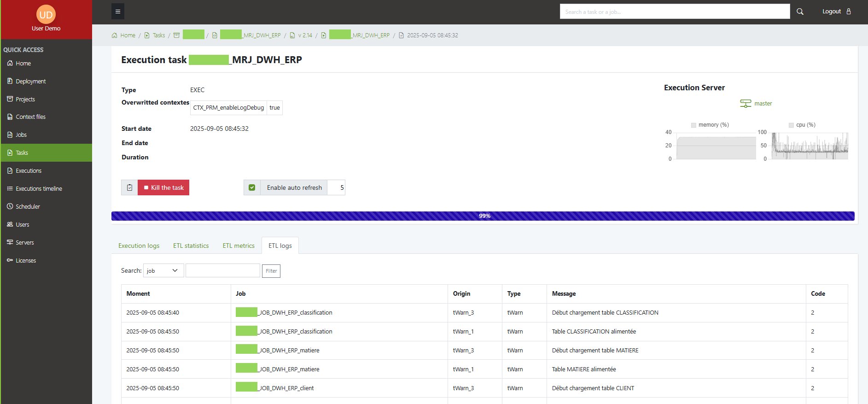868x404 pixels.
Task: Click the breadcrumb project archive icon
Action: pyautogui.click(x=176, y=35)
